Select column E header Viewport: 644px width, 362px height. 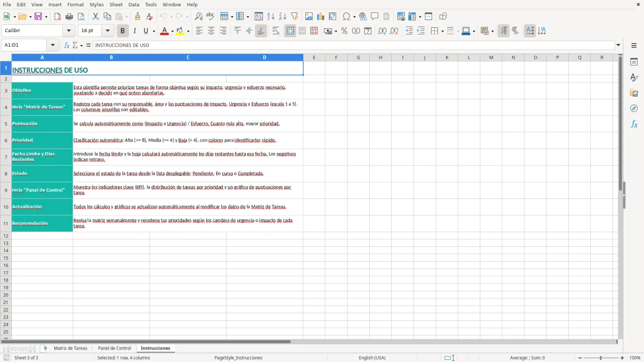coord(314,57)
